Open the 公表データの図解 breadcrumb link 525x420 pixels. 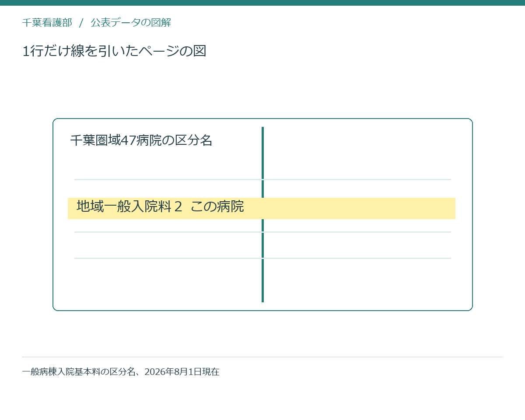(x=131, y=23)
